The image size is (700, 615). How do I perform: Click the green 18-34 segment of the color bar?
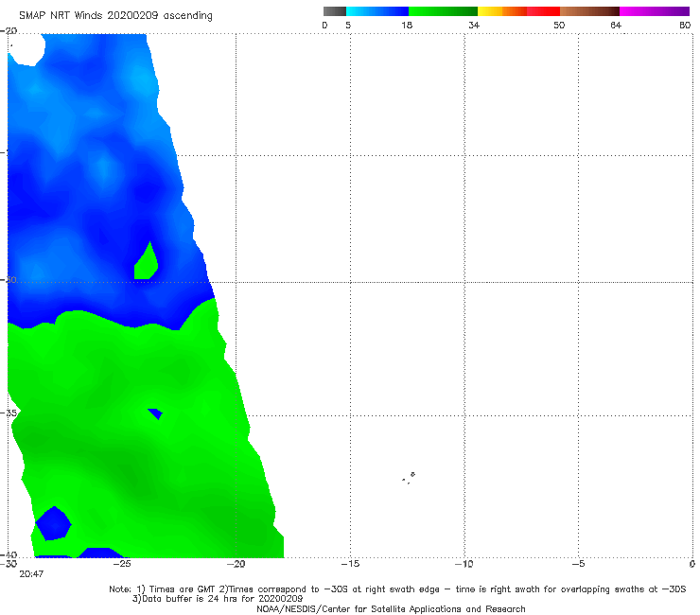443,11
